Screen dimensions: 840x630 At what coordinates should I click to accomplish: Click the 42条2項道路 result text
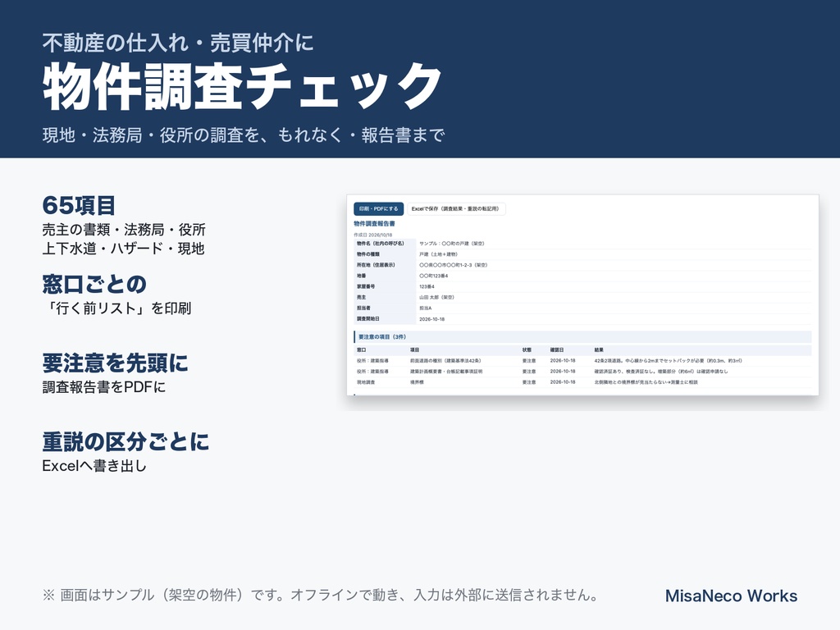point(668,361)
